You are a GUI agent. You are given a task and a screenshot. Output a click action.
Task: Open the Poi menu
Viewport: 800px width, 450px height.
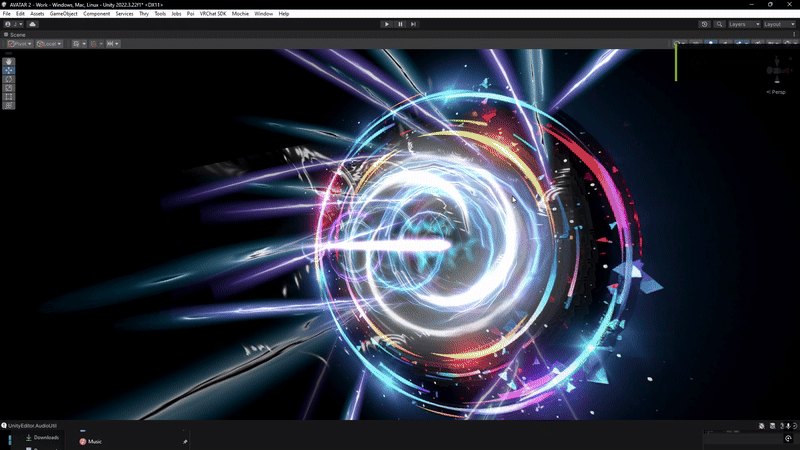[x=190, y=14]
